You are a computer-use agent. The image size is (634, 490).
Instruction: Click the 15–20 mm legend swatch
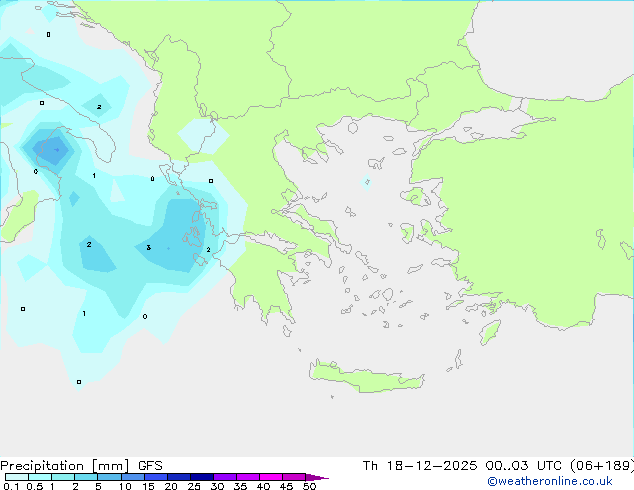pos(155,477)
